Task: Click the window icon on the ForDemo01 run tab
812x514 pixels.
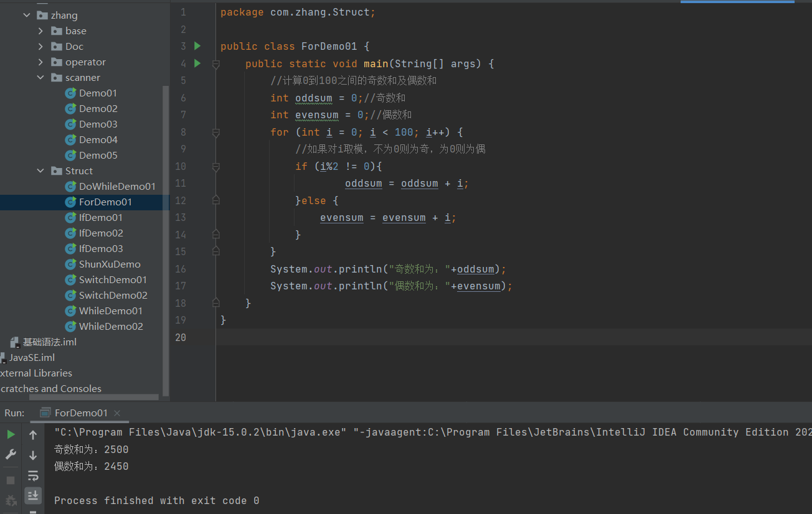Action: point(45,413)
